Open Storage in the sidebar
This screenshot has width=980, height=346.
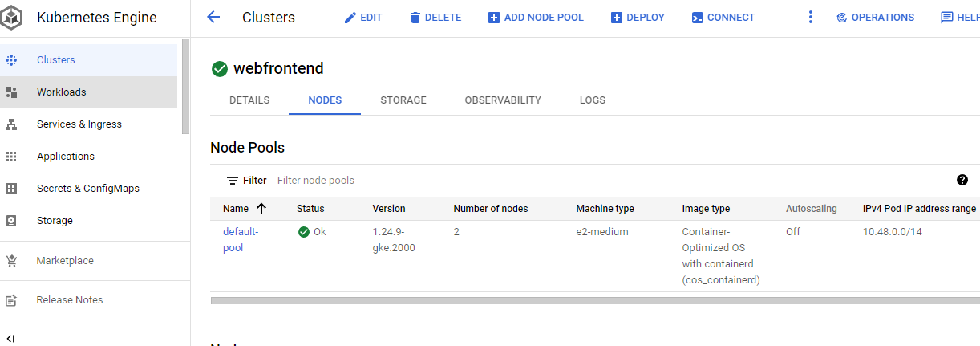pos(88,221)
